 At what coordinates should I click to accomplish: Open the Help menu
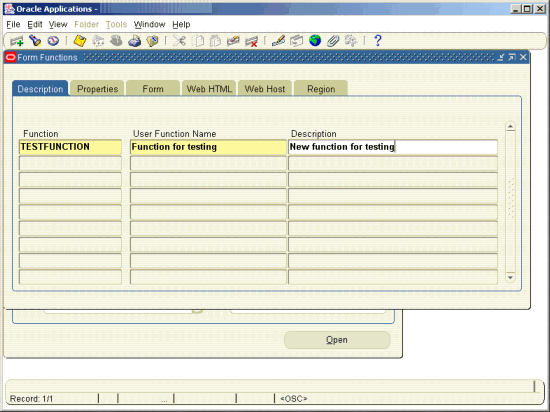[x=181, y=25]
